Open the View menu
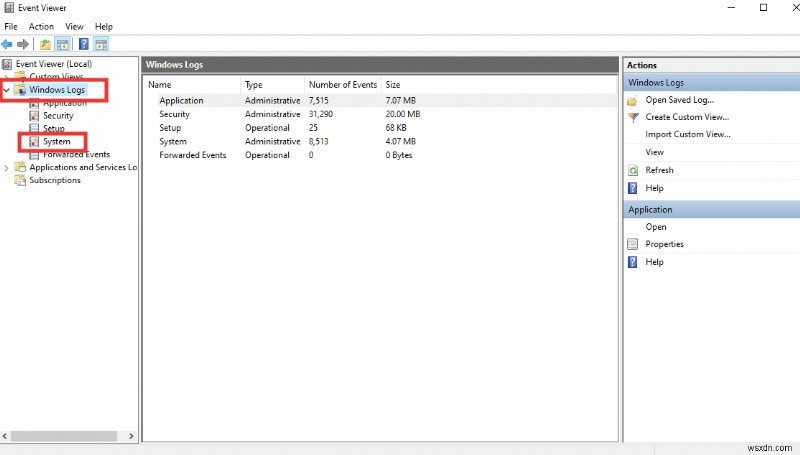Image resolution: width=800 pixels, height=455 pixels. tap(74, 27)
